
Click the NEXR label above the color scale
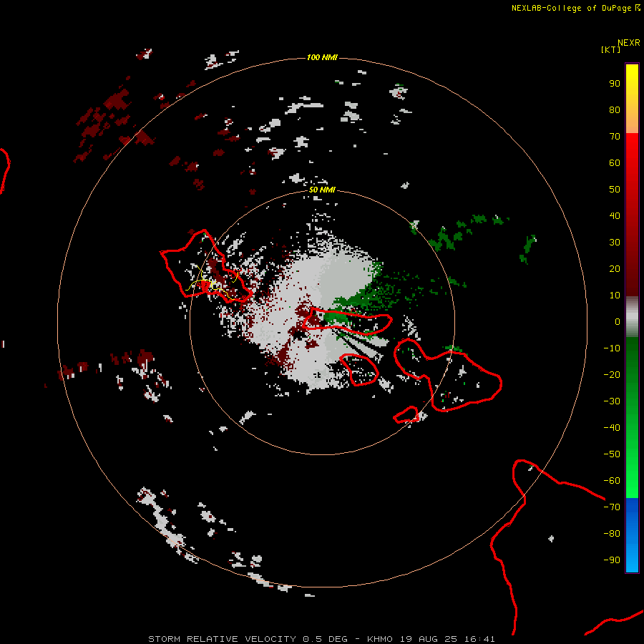click(629, 43)
